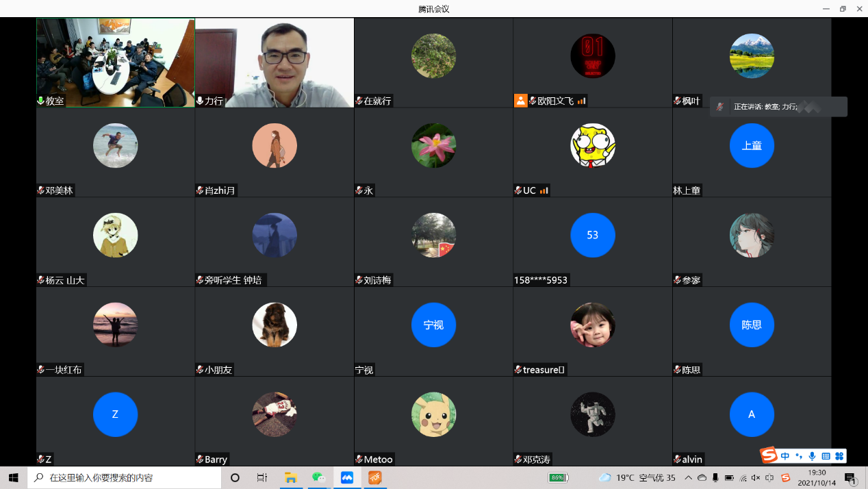
Task: Open the Sogou toolbox four-leaf icon
Action: [839, 455]
